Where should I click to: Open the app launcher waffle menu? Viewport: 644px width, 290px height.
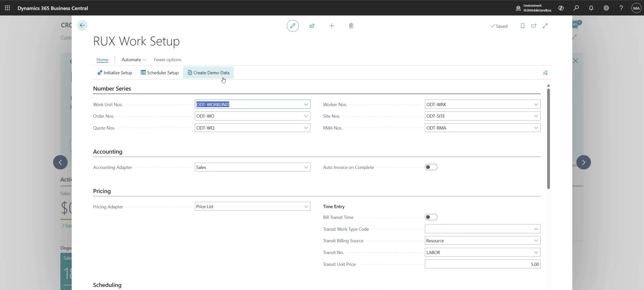click(7, 8)
